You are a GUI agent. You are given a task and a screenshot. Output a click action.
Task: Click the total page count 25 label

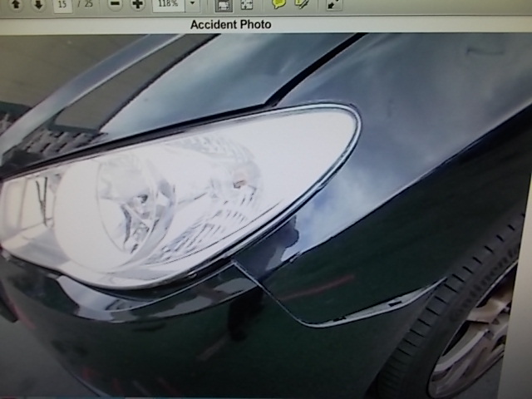[x=86, y=4]
